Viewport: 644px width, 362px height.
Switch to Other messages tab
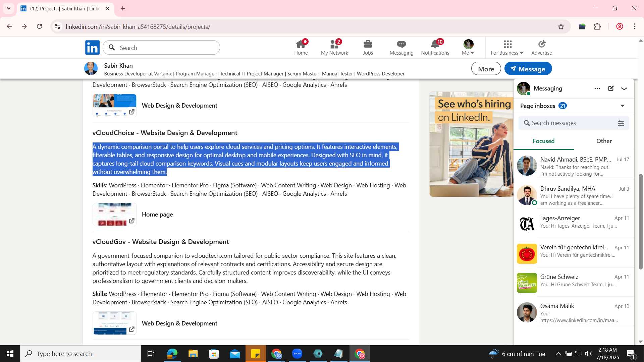point(604,141)
